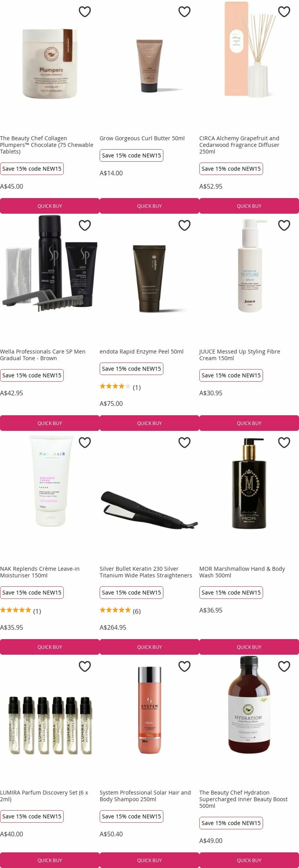Wishlist the Wella SP Men Gradual Tone

[x=85, y=225]
